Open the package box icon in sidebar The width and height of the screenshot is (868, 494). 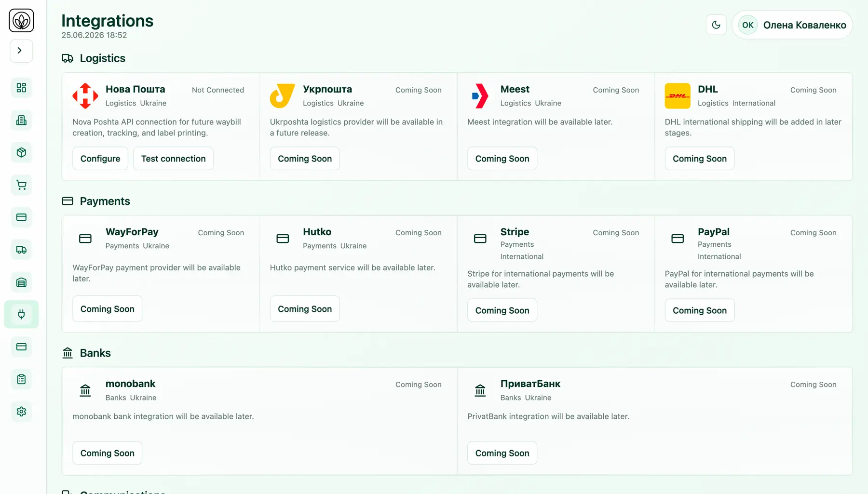[x=21, y=152]
